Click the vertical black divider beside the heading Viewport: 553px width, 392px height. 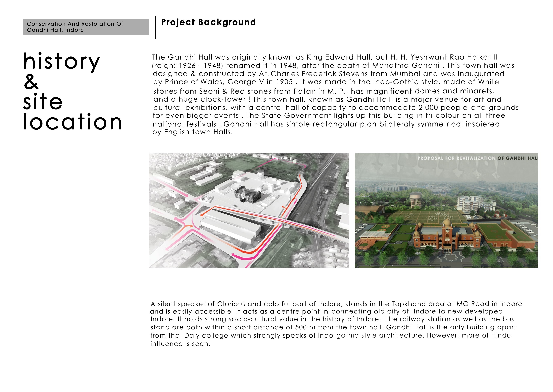point(156,27)
